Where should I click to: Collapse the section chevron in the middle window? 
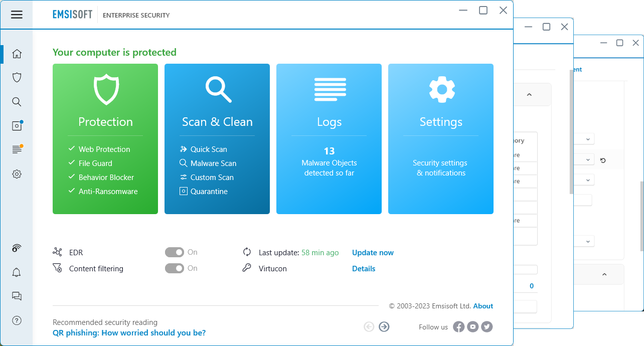[529, 95]
